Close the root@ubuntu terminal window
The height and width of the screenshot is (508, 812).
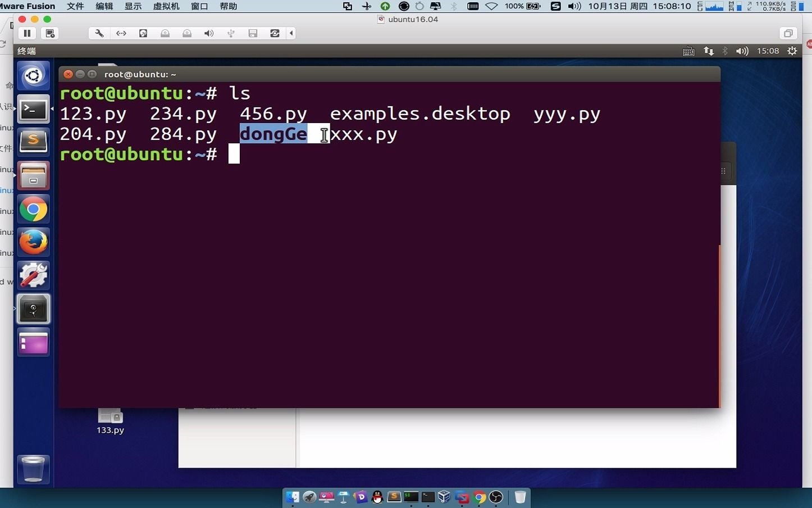point(68,74)
